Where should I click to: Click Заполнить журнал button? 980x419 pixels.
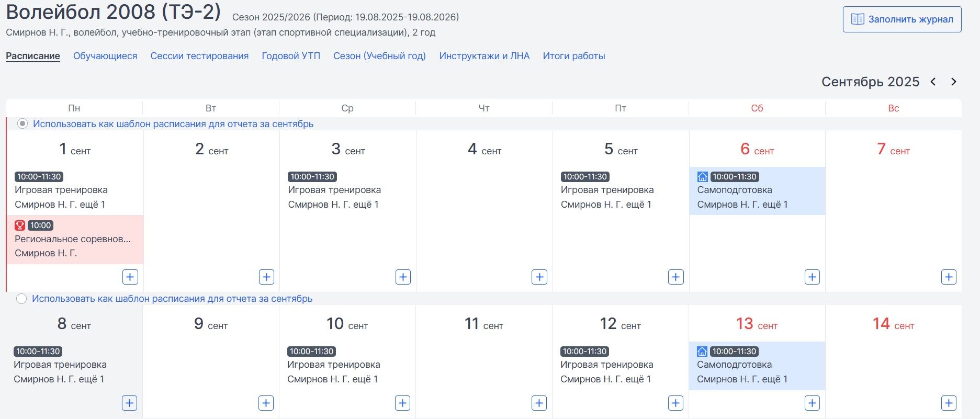pyautogui.click(x=902, y=19)
